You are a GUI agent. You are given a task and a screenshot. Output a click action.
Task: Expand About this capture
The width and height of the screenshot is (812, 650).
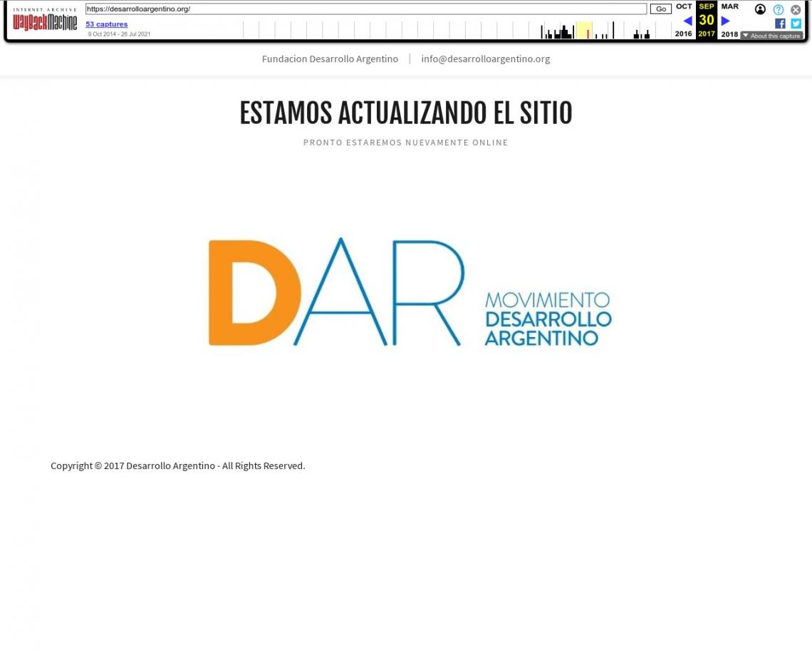771,36
